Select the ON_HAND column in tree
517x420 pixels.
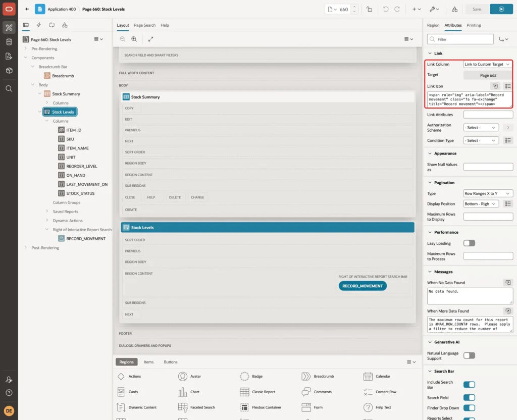(76, 175)
